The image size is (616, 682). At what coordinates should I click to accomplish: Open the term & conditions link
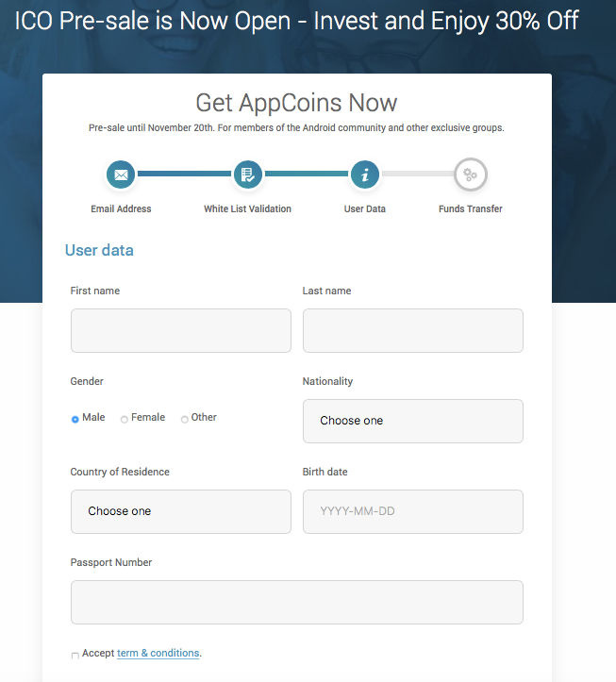158,653
